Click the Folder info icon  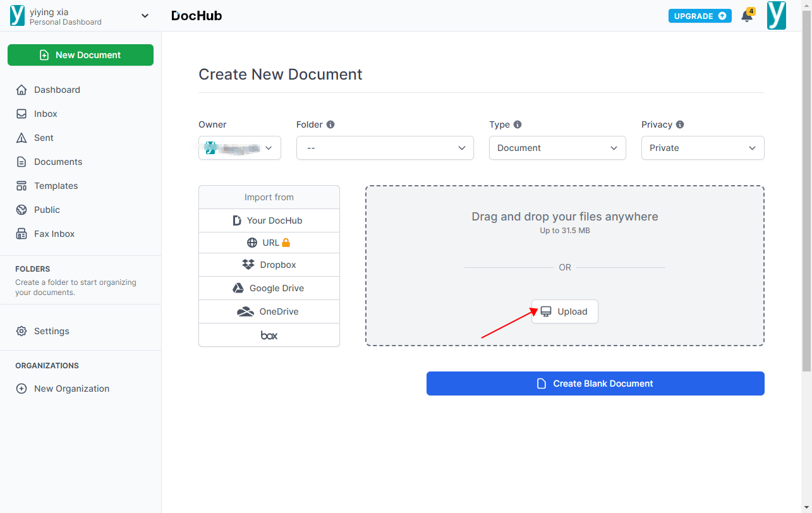(330, 124)
